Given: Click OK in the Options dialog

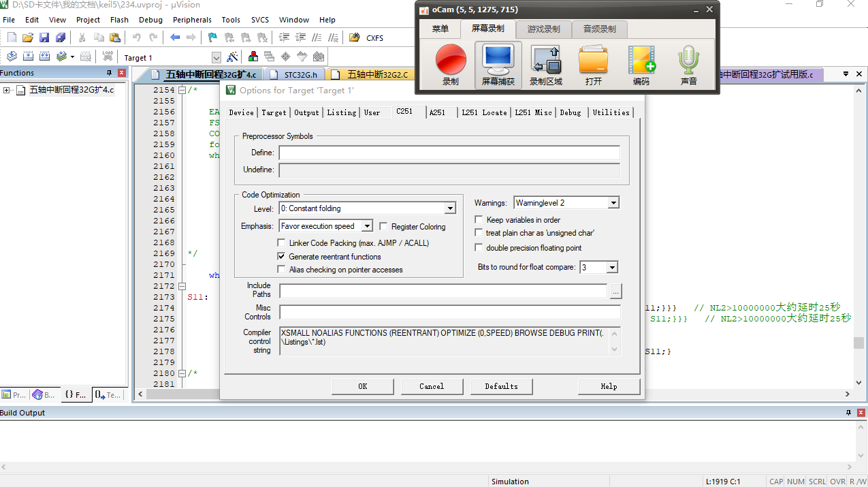Looking at the screenshot, I should coord(363,386).
